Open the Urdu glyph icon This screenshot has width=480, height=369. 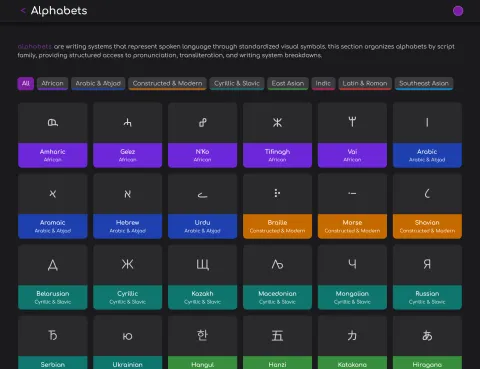point(203,195)
